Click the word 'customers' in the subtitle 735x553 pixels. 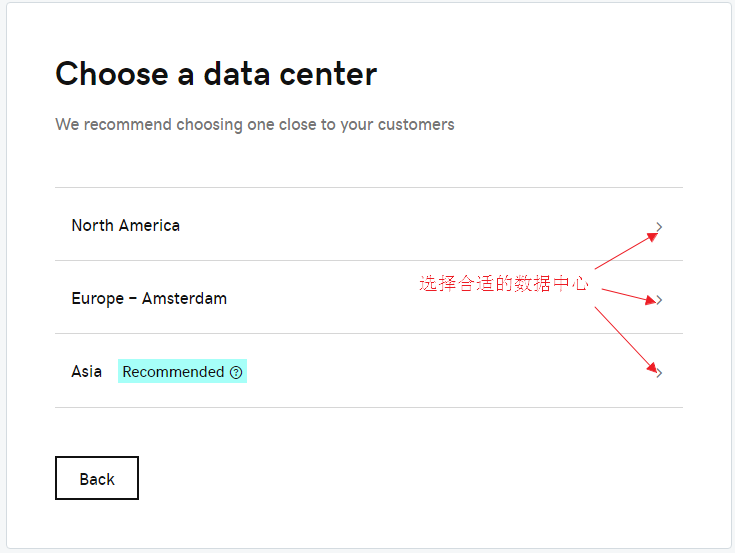coord(416,125)
